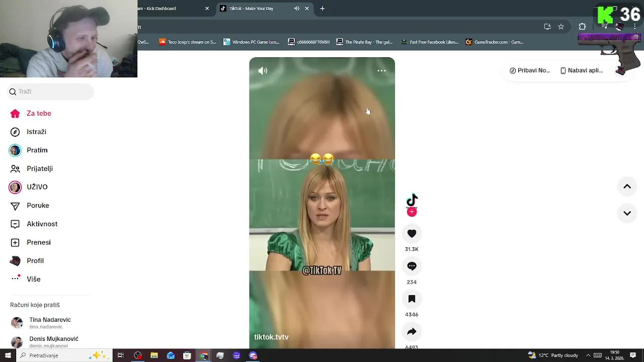The height and width of the screenshot is (362, 644).
Task: Open the tiktok.tvtv username link on video
Action: point(271,337)
